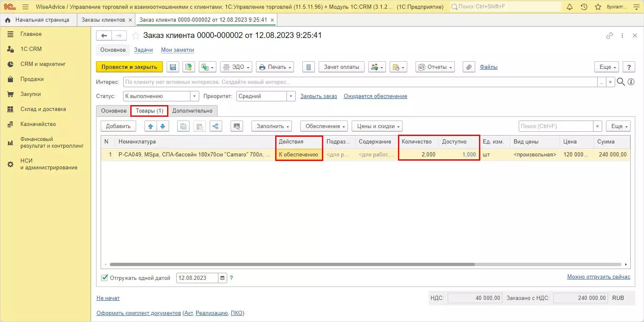Open the Статус dropdown showing К выполнению

pyautogui.click(x=195, y=96)
